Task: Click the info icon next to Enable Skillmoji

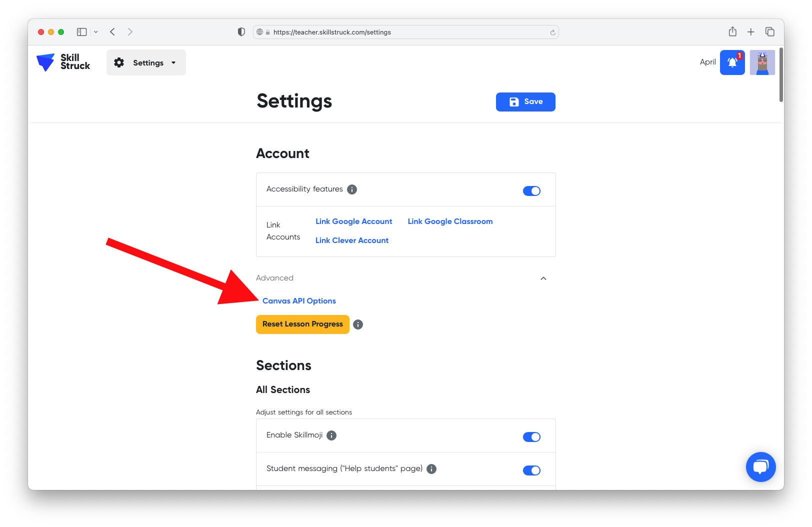Action: (331, 435)
